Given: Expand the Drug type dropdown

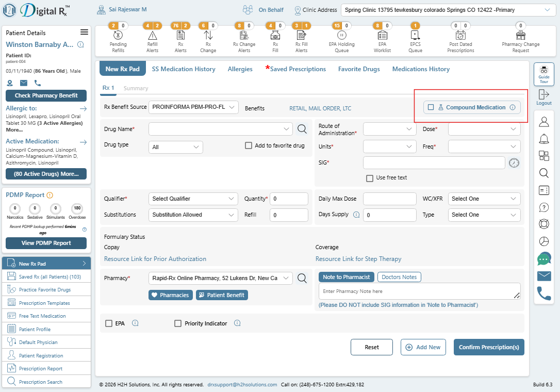Looking at the screenshot, I should (176, 147).
